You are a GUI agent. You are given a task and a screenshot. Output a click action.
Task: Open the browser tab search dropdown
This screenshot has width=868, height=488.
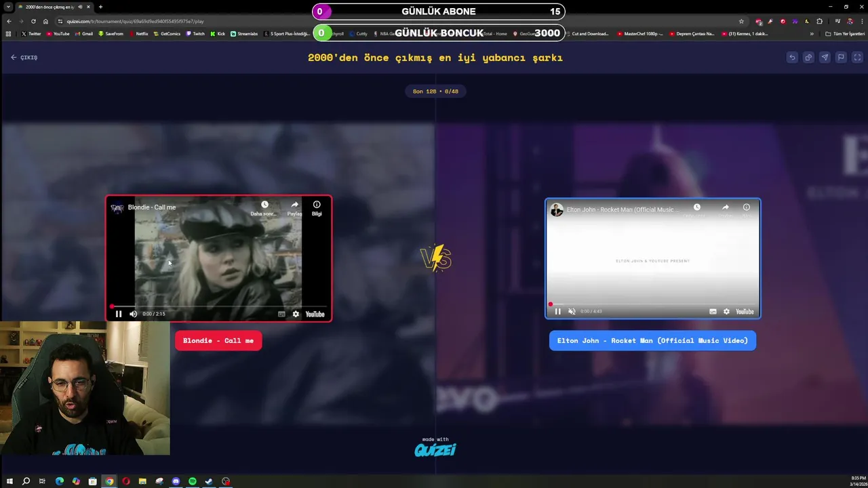pos(9,7)
